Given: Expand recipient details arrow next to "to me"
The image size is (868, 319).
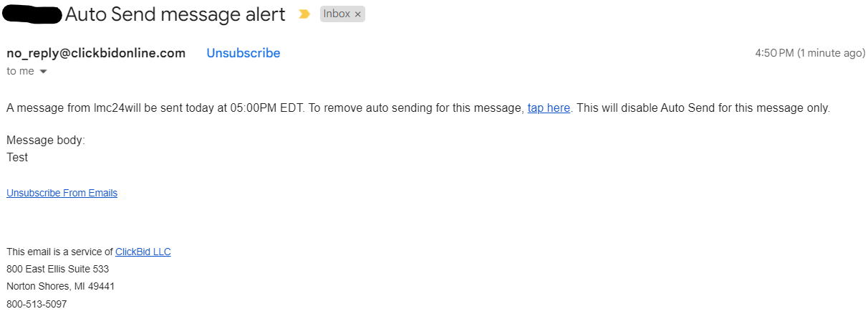Looking at the screenshot, I should tap(43, 72).
